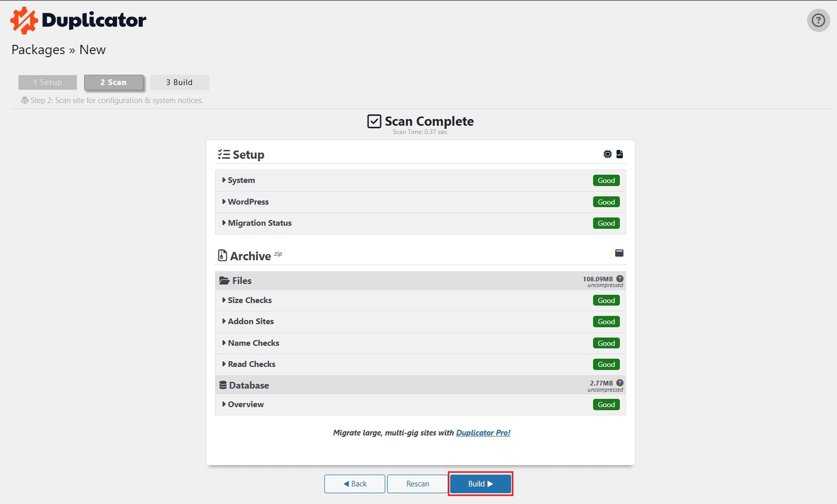Expand Addon Sites details
Screen dimensions: 837x504
point(250,322)
